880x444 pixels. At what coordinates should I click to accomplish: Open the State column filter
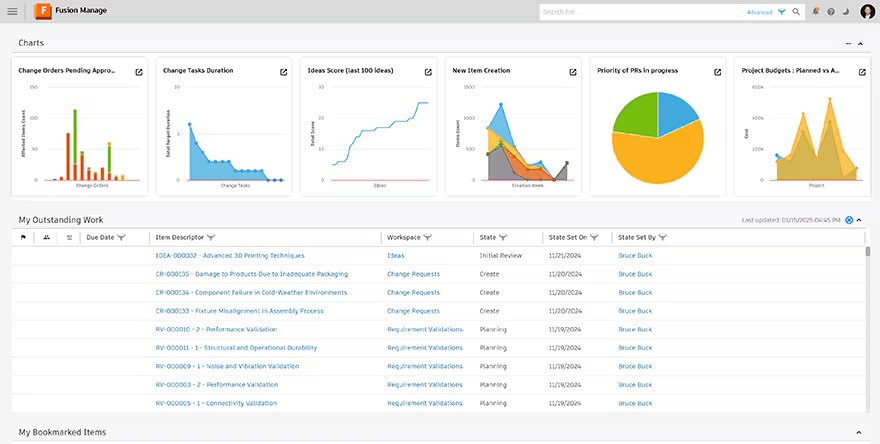[x=503, y=238]
